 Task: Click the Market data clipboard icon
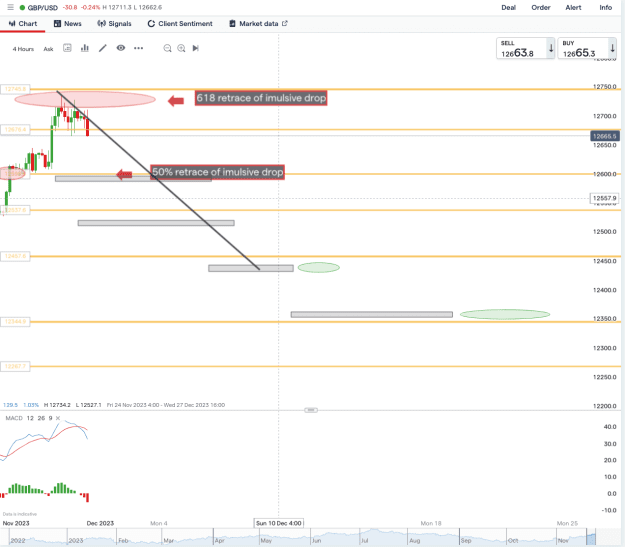(232, 24)
